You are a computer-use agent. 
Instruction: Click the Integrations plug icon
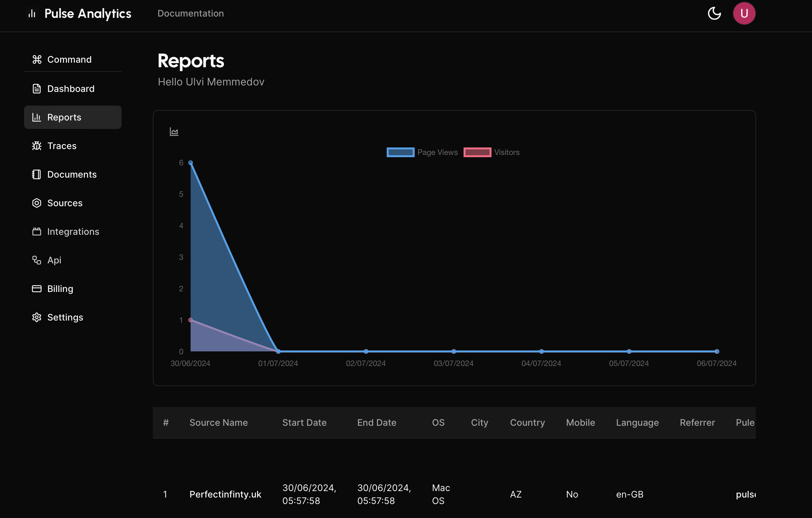pos(37,232)
